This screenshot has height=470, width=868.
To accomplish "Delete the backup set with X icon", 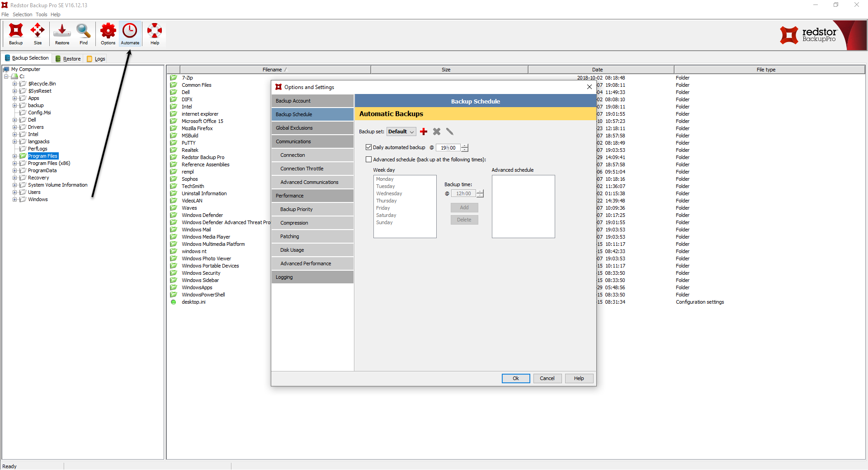I will (x=437, y=132).
